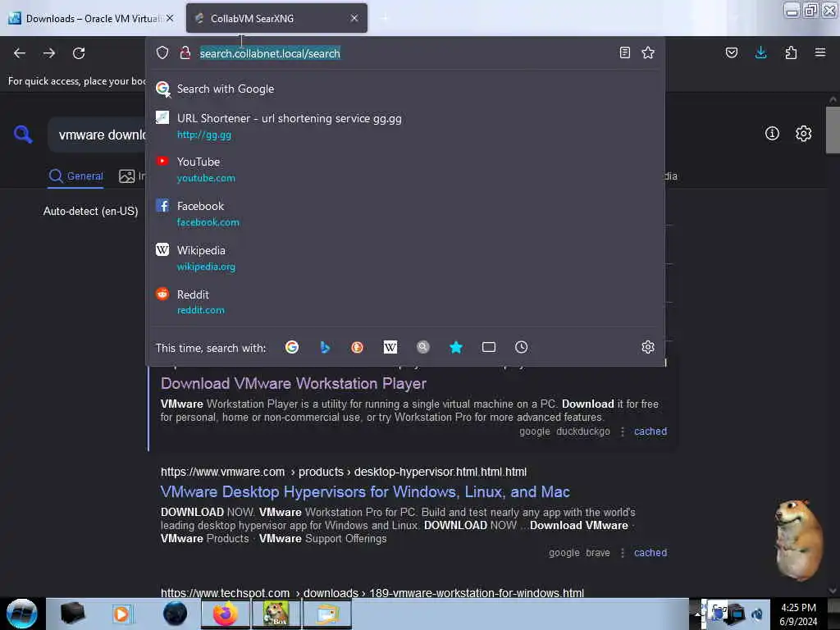
Task: Open the Auto-detect (en-US) language dropdown
Action: click(90, 211)
